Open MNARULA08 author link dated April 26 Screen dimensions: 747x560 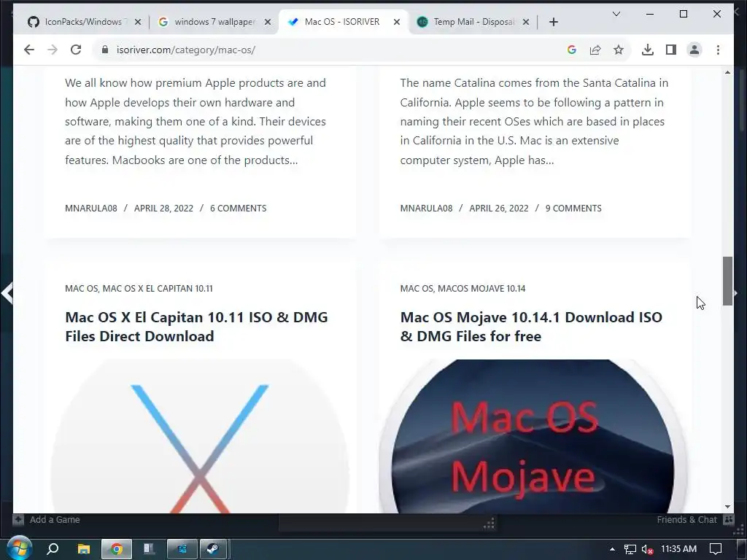pyautogui.click(x=426, y=208)
